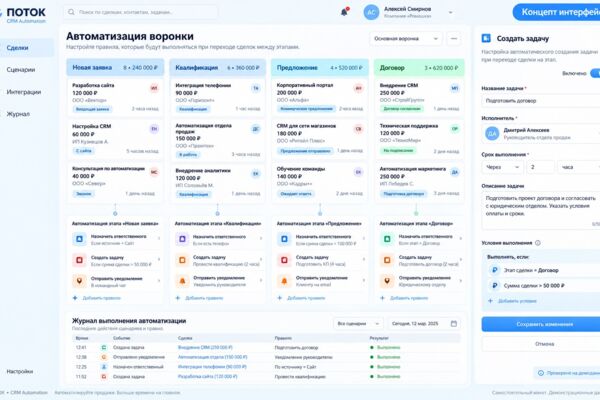Click the search input field
The height and width of the screenshot is (400, 600).
[x=140, y=12]
